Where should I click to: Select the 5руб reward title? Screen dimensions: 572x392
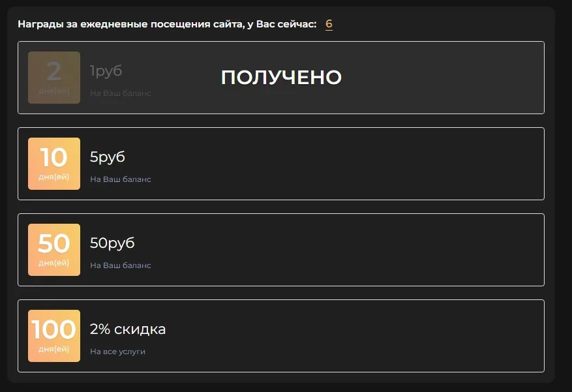(108, 157)
